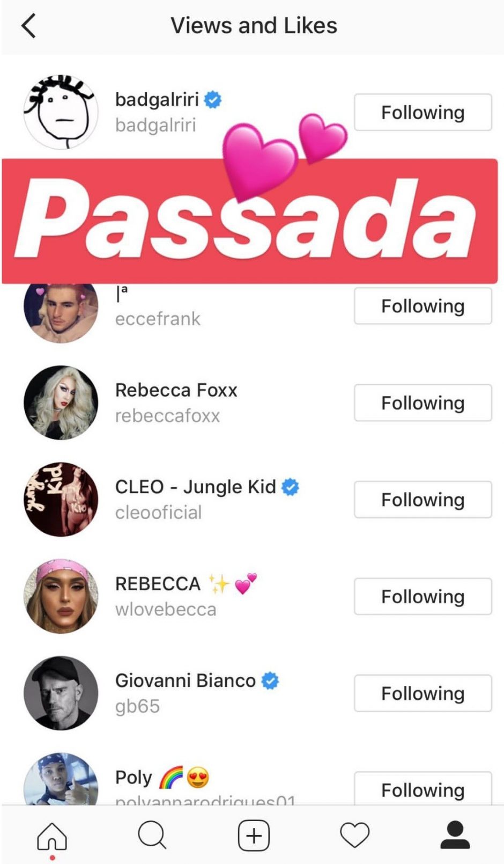Toggle Following for rebeccafoxx
Screen dimensions: 504x864
[x=423, y=402]
